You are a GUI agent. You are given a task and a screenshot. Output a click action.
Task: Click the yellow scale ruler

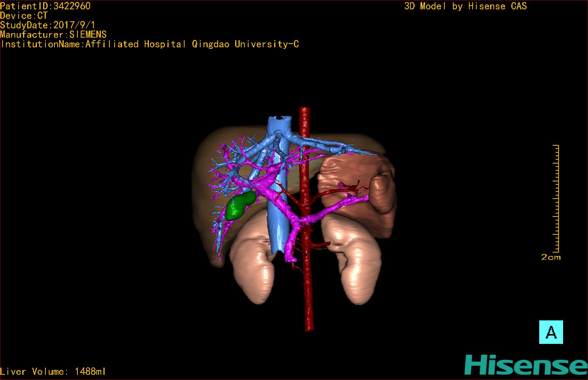click(556, 199)
